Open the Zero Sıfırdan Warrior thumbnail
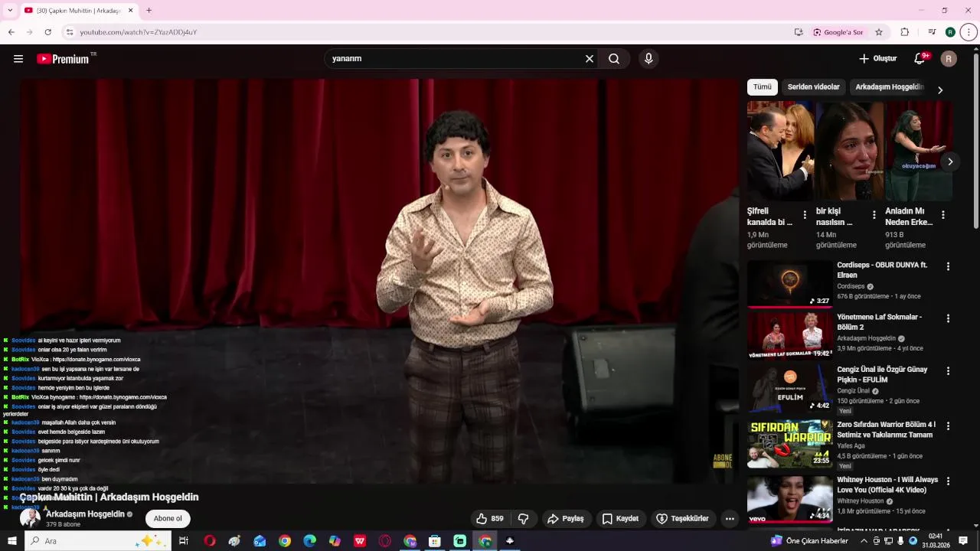The image size is (980, 551). tap(790, 444)
